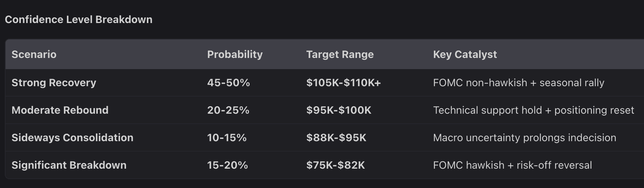Select the Moderate Rebound scenario cell

click(60, 110)
